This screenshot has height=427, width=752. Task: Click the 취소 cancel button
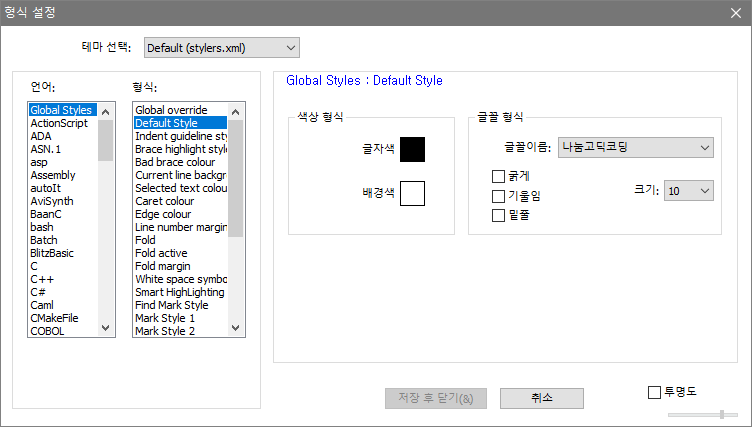[x=542, y=398]
